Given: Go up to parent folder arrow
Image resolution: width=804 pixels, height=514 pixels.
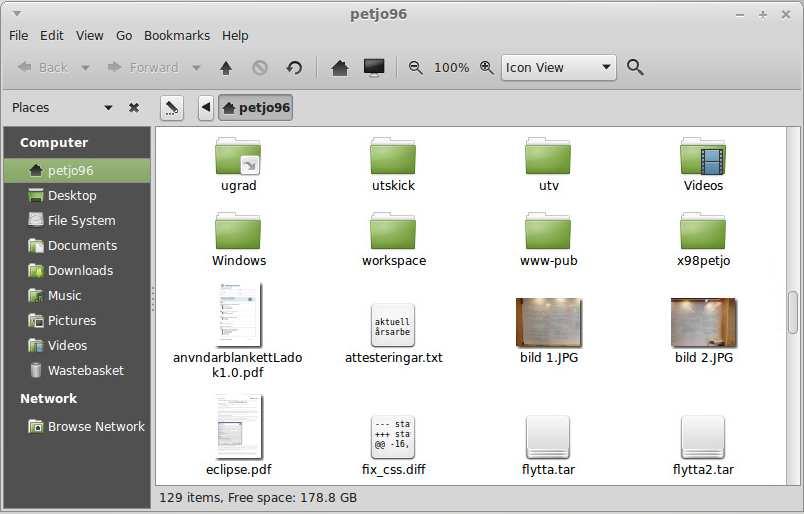Looking at the screenshot, I should (x=226, y=68).
